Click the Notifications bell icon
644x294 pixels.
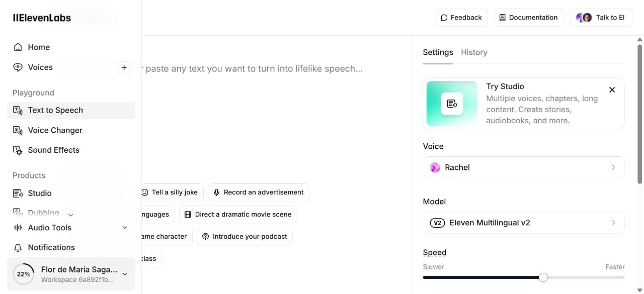pos(18,248)
